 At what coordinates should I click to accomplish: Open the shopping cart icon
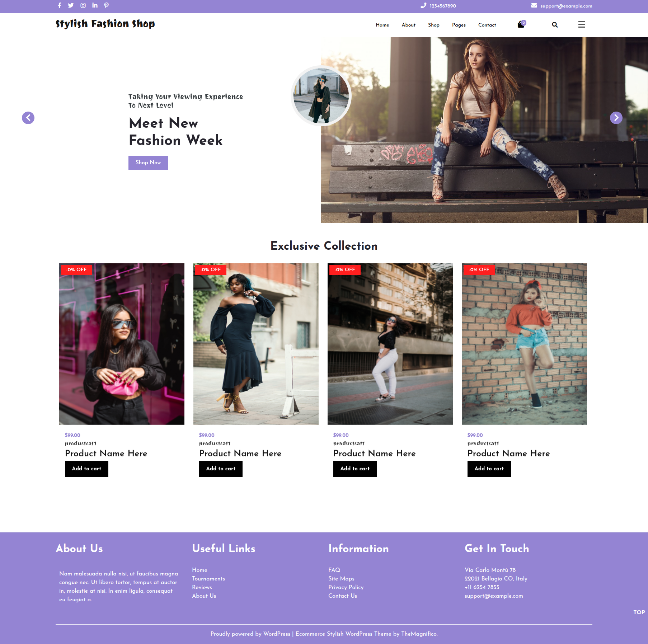[x=521, y=24]
